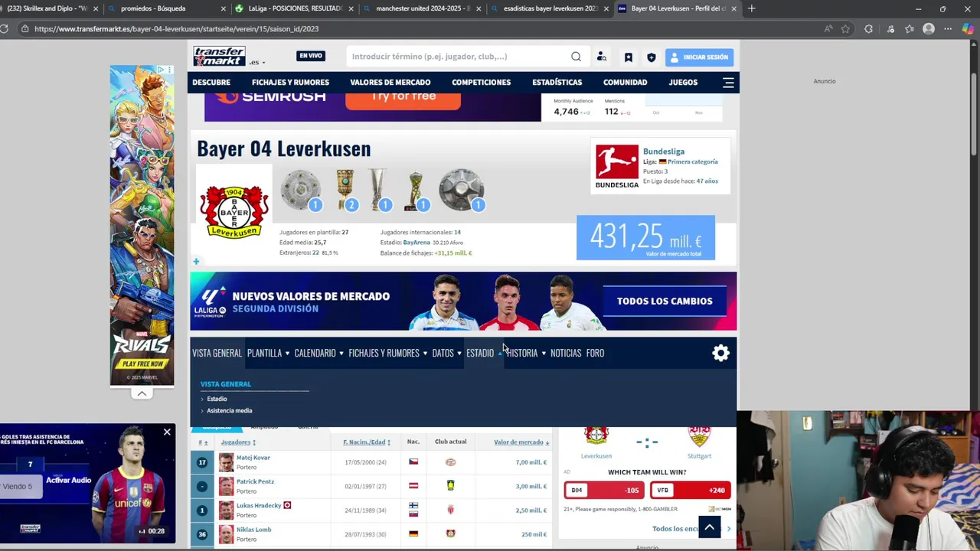The image size is (980, 551).
Task: Click the Transfermarkt logo
Action: (x=219, y=57)
